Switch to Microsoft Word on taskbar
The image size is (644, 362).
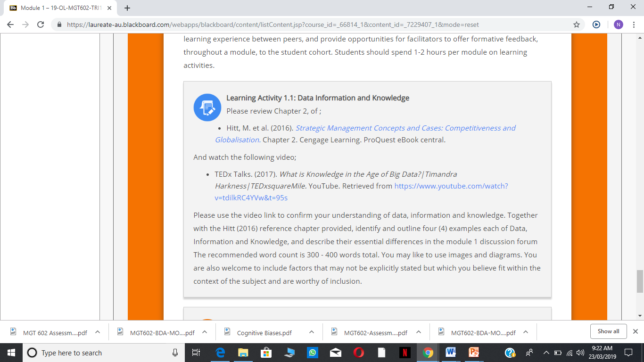[x=451, y=353]
